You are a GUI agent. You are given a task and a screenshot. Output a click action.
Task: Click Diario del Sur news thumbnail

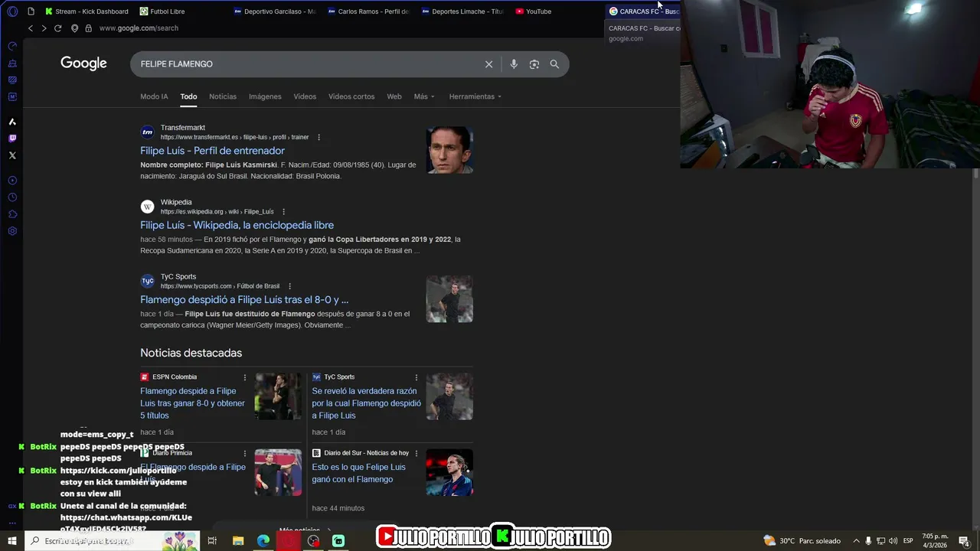(449, 472)
